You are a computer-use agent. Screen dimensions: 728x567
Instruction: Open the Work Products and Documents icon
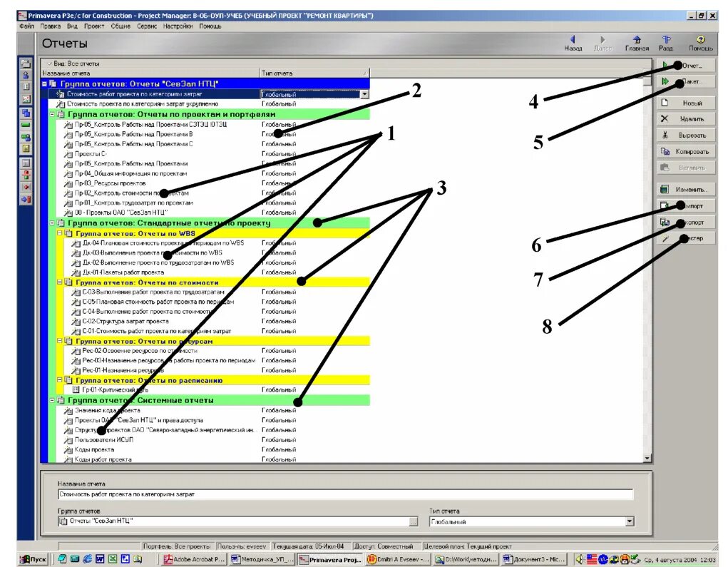[26, 149]
